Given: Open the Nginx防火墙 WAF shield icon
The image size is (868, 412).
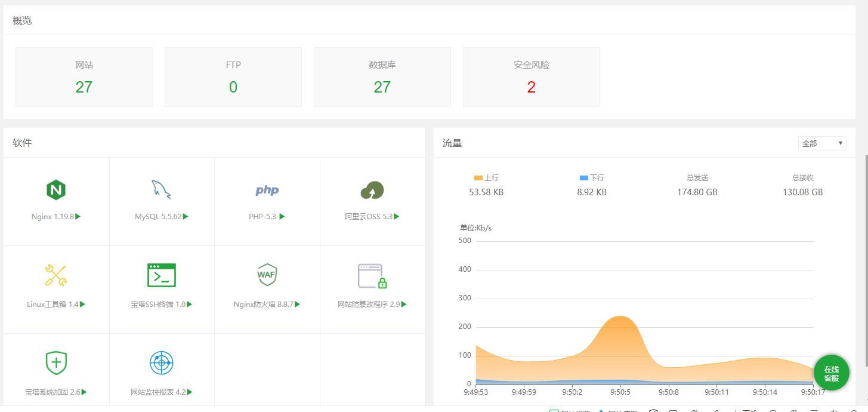Looking at the screenshot, I should point(267,275).
